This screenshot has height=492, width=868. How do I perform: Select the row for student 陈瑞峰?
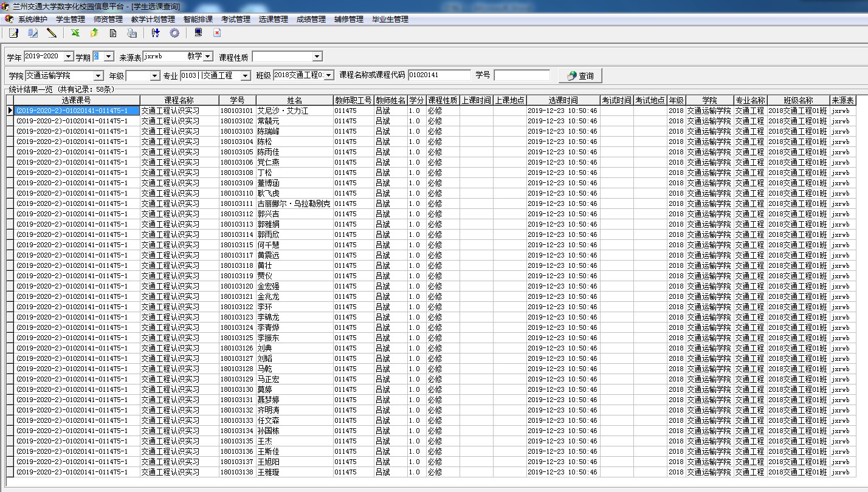click(268, 131)
